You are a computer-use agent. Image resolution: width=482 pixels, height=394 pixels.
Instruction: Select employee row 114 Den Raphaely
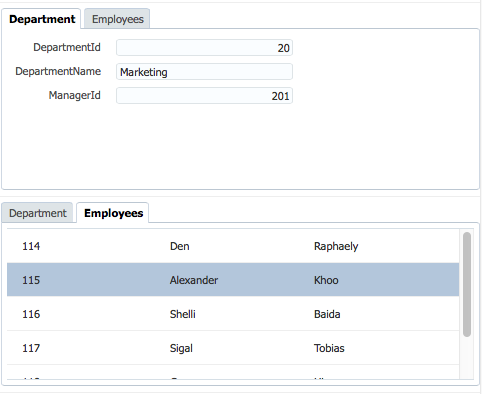233,246
